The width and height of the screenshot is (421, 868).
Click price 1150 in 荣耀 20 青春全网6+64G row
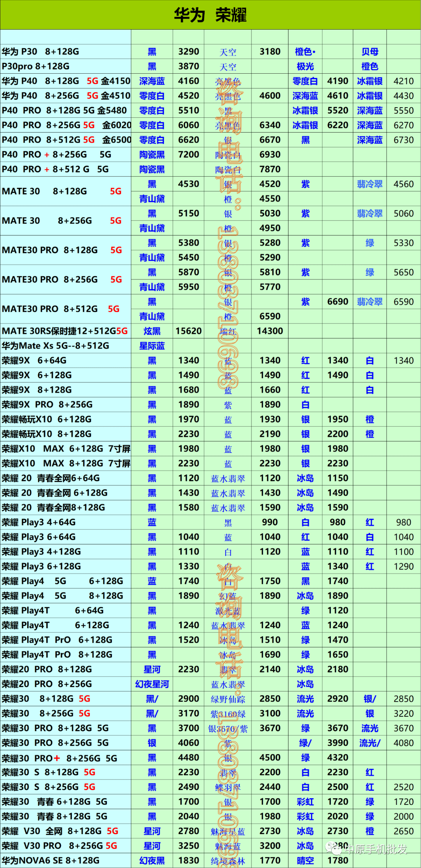tap(338, 478)
